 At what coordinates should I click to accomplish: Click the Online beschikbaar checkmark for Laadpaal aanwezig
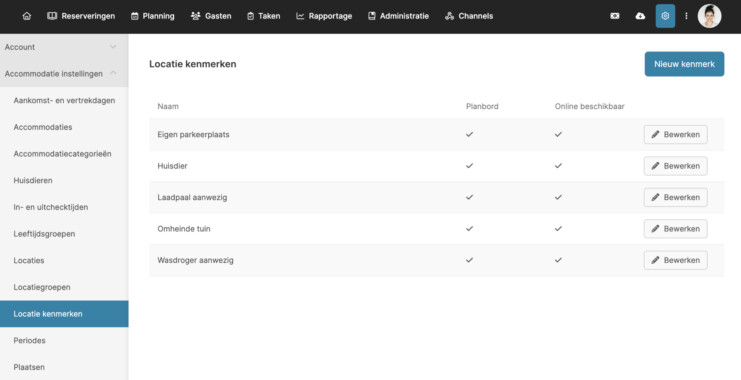[558, 198]
